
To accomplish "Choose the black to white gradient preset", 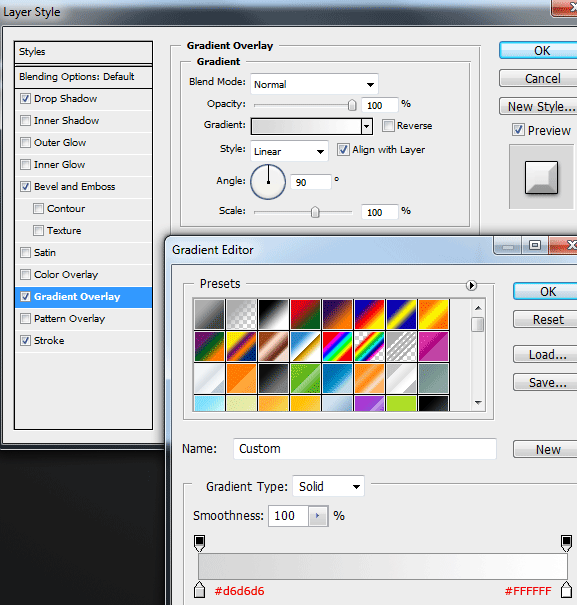I will tap(273, 314).
